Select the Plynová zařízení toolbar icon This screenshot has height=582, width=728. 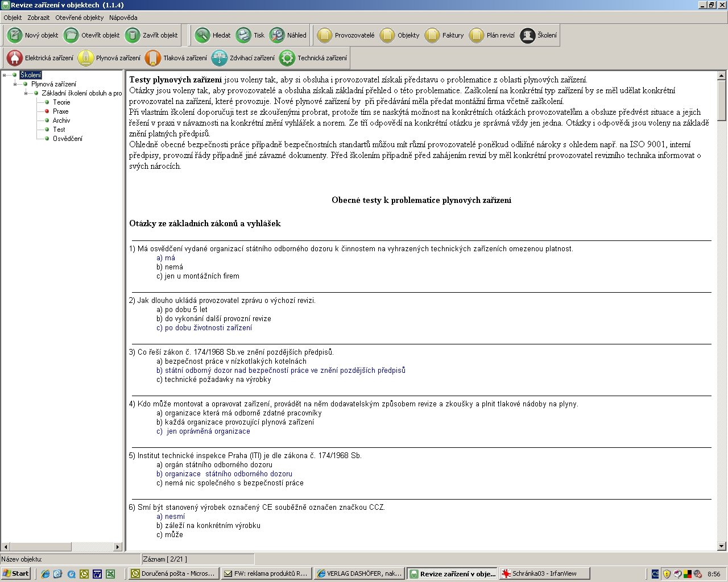click(86, 58)
